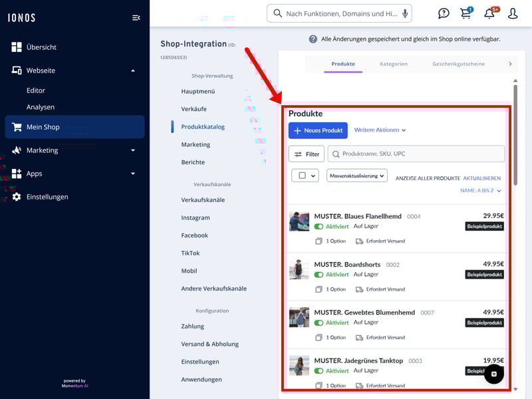The width and height of the screenshot is (532, 399).
Task: Switch to the Kategorien tab
Action: tap(394, 64)
